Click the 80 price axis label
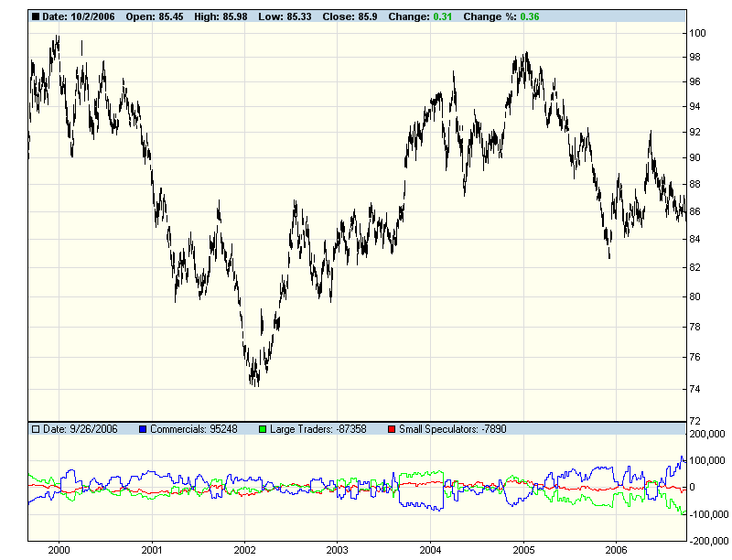The height and width of the screenshot is (560, 732). (694, 296)
